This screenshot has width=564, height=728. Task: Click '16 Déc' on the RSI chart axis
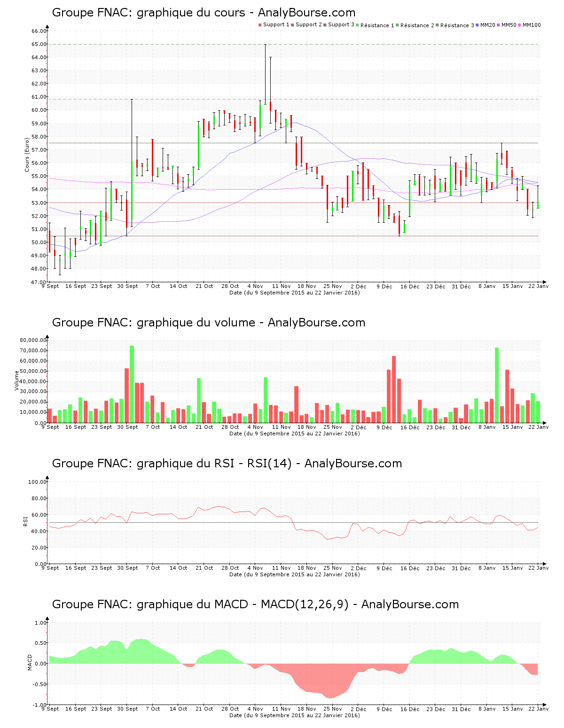click(x=410, y=568)
